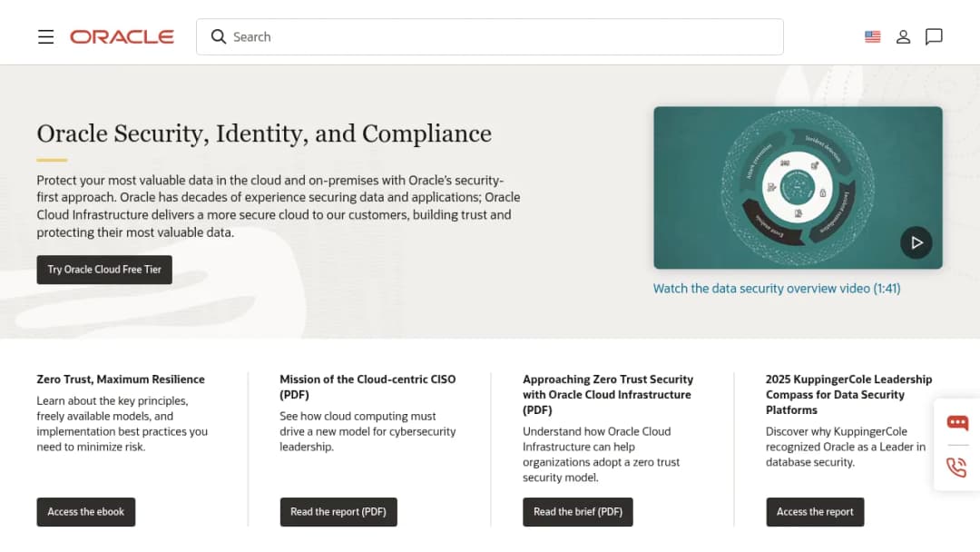Select Approaching Zero Trust Security heading
The image size is (980, 552).
608,394
